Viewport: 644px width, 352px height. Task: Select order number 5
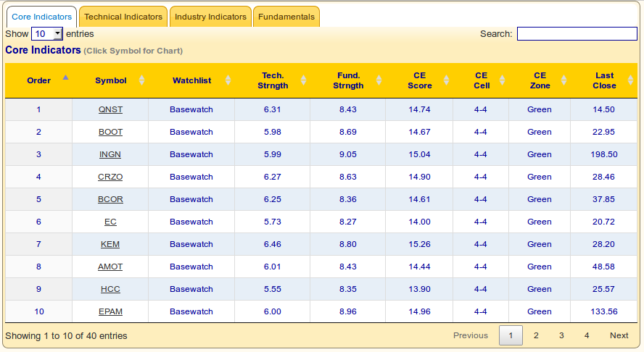38,199
